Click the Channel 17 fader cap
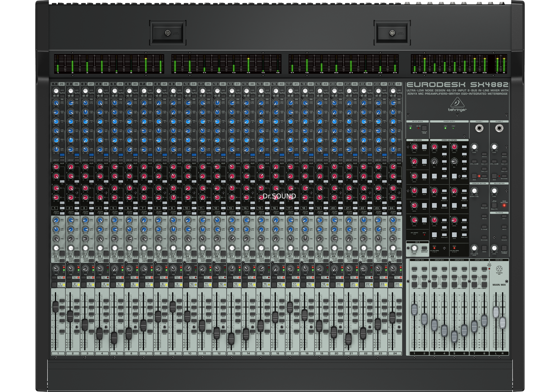 [290, 307]
